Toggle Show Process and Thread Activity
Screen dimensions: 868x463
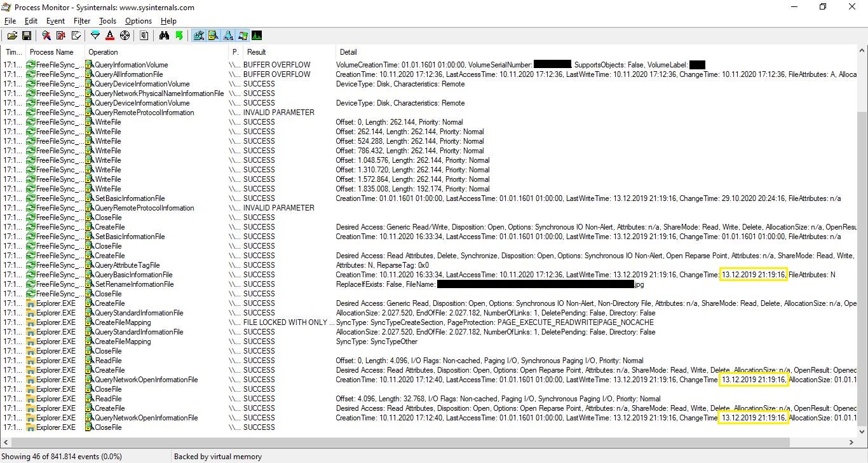pyautogui.click(x=242, y=36)
